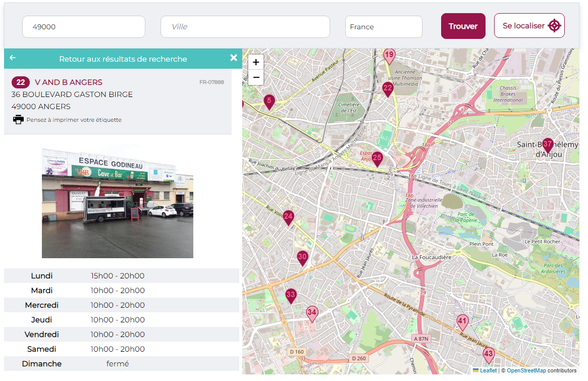Click the Mardi opening hours row

[122, 291]
